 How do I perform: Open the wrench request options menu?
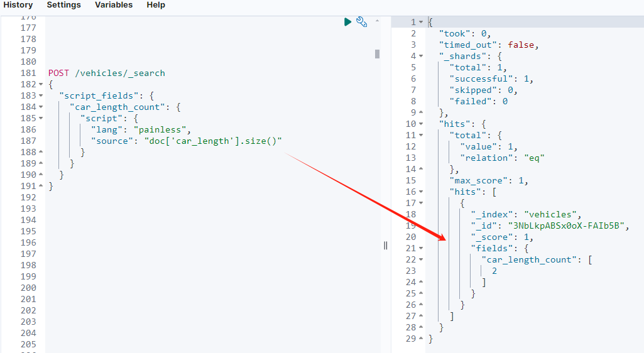pyautogui.click(x=361, y=22)
